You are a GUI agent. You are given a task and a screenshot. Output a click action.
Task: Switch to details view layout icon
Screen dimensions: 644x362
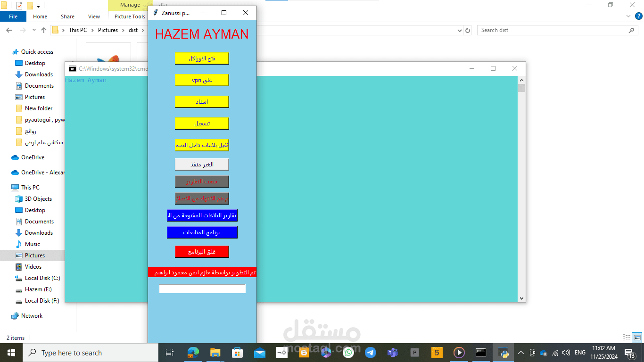click(627, 337)
